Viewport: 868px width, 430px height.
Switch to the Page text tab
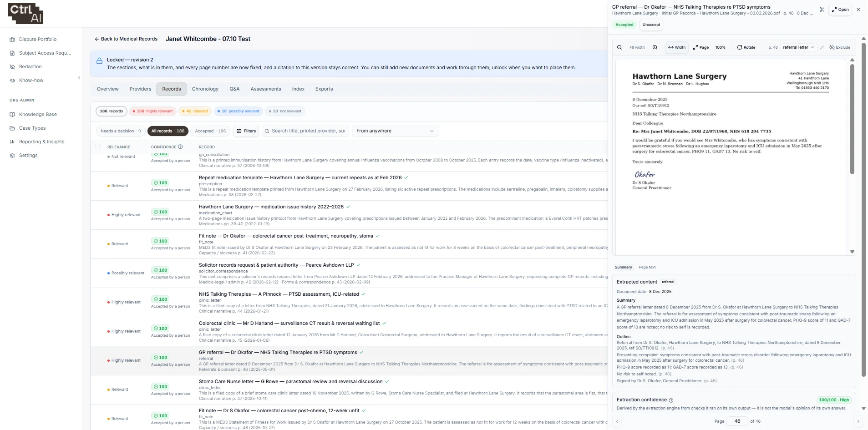click(x=647, y=268)
